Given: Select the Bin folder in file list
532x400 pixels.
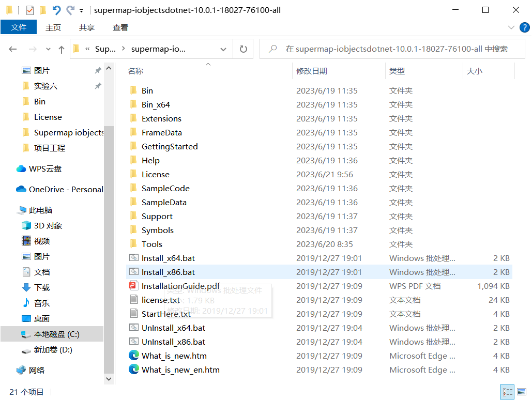Looking at the screenshot, I should click(x=147, y=90).
